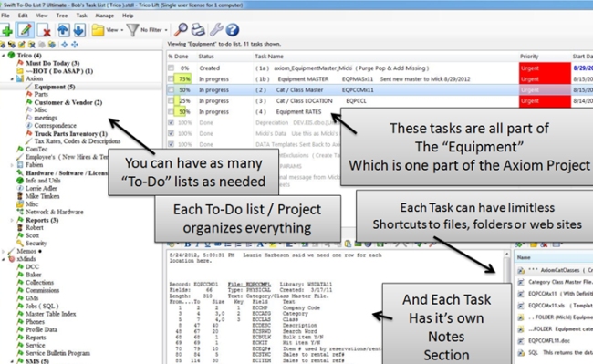Viewport: 593px width, 364px height.
Task: Check the axiom_EquipmentMaster_Micki task checkbox
Action: [171, 68]
